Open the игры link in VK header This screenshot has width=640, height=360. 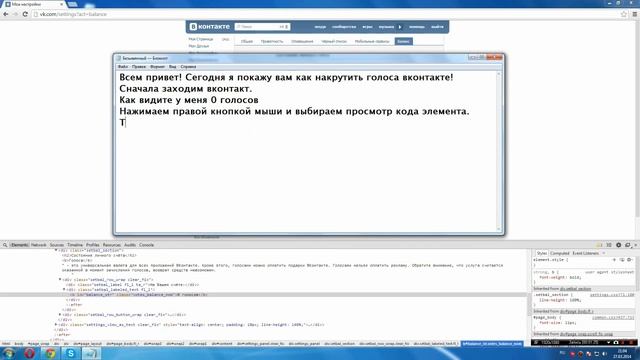[x=367, y=27]
